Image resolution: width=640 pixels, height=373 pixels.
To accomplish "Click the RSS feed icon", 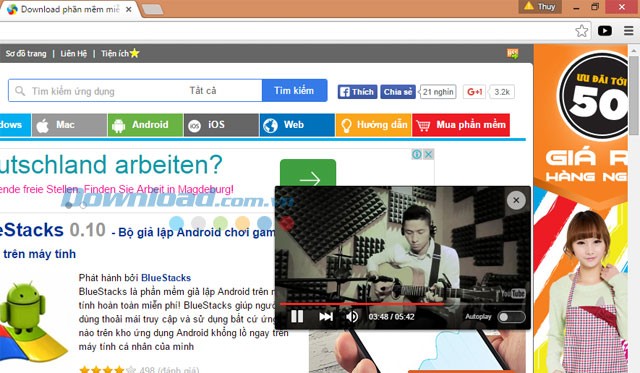I will [513, 53].
